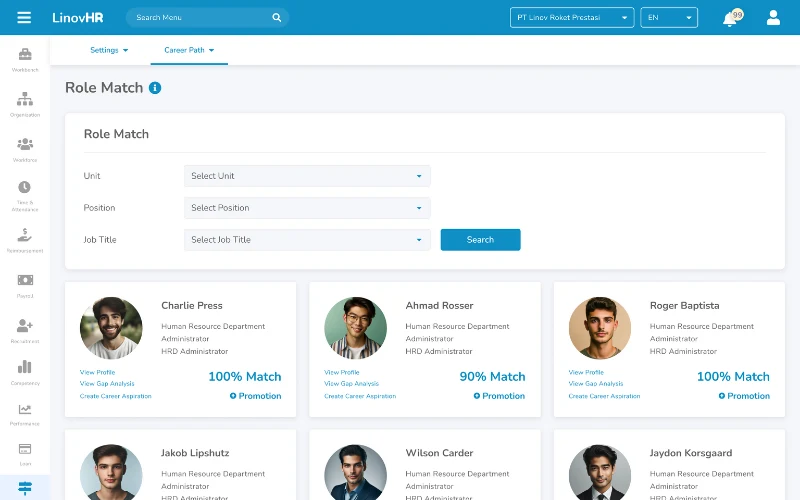Open the Recruitment sidebar icon

tap(25, 329)
